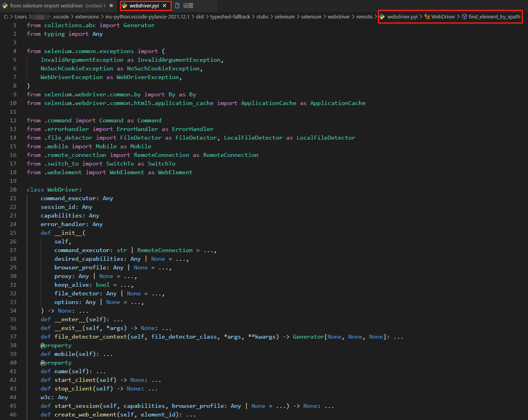This screenshot has width=528, height=420.
Task: Open the webdriver.pyi file breadcrumb
Action: pyautogui.click(x=402, y=17)
